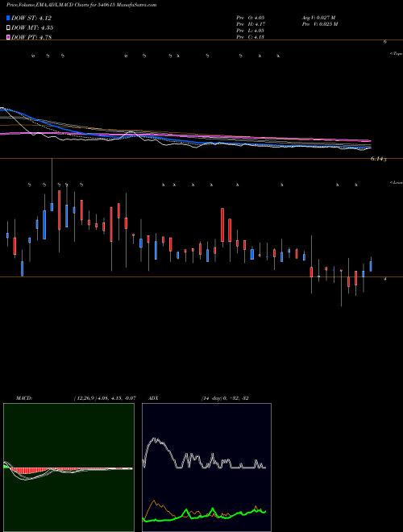Select the 'DOW PT: 4.78' legend label

tap(31, 37)
